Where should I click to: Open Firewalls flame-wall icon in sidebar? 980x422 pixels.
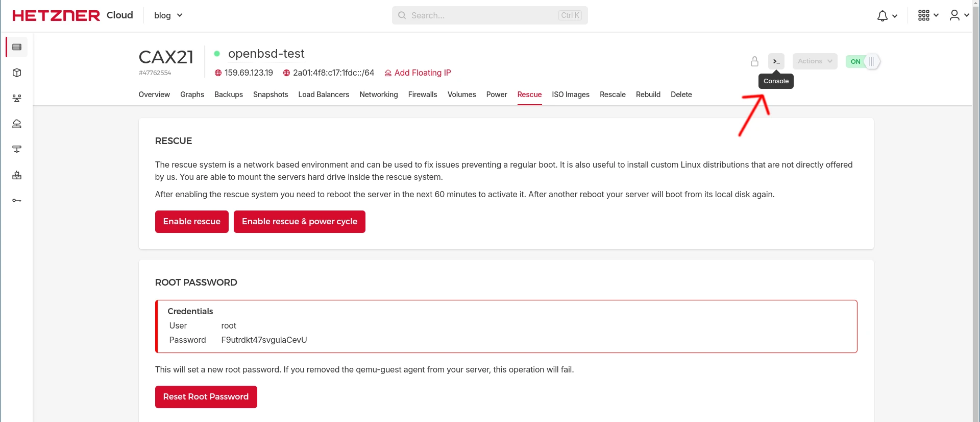pos(17,175)
